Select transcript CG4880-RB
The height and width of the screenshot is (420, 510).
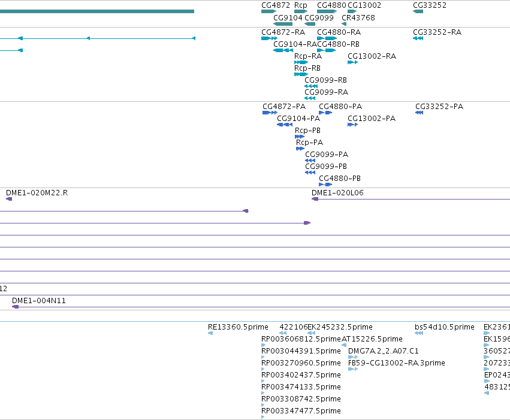pyautogui.click(x=338, y=44)
